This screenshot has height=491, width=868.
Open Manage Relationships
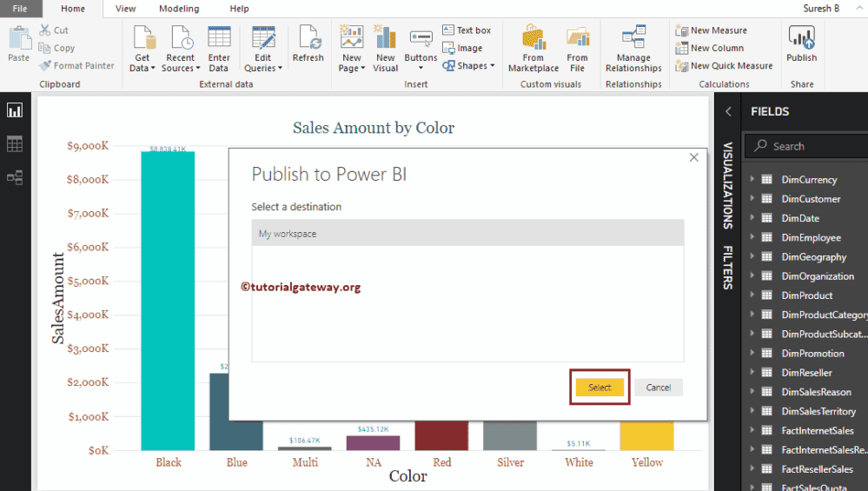tap(633, 50)
